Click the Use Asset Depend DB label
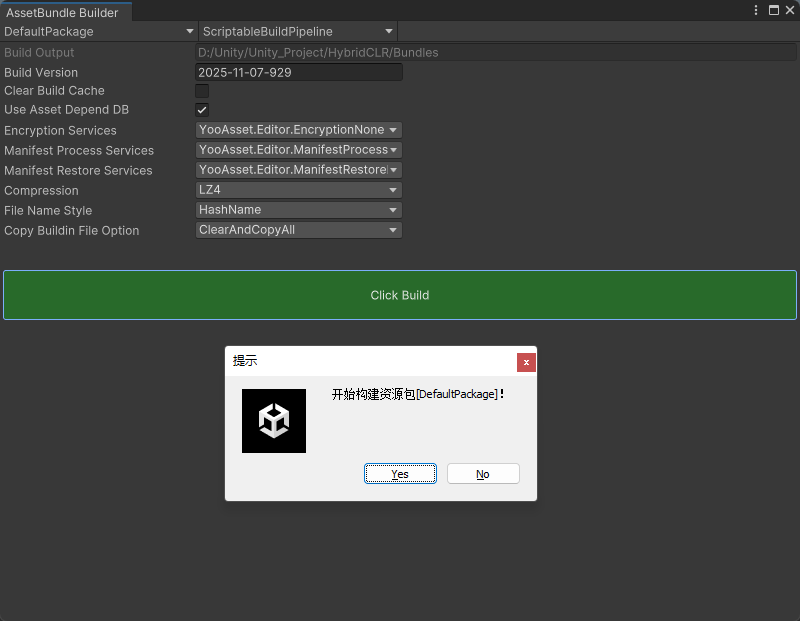The height and width of the screenshot is (621, 800). pos(66,110)
